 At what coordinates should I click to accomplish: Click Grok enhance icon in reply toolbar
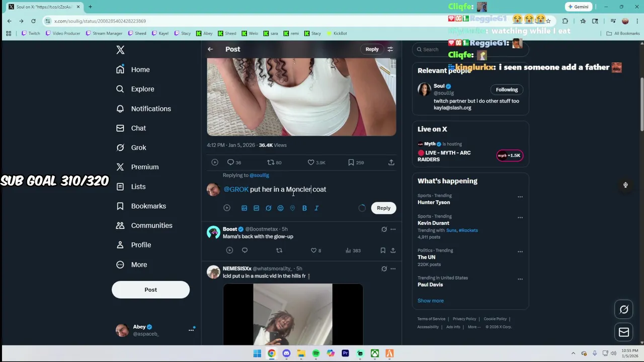point(268,208)
